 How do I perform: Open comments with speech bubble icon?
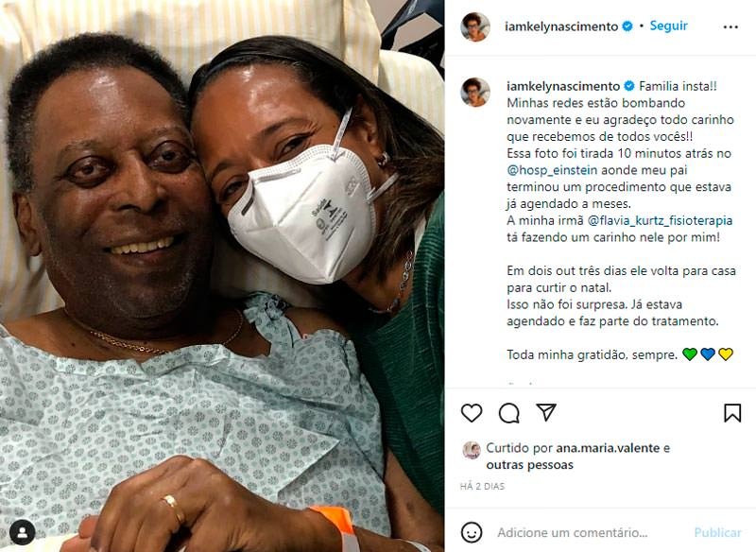click(508, 413)
